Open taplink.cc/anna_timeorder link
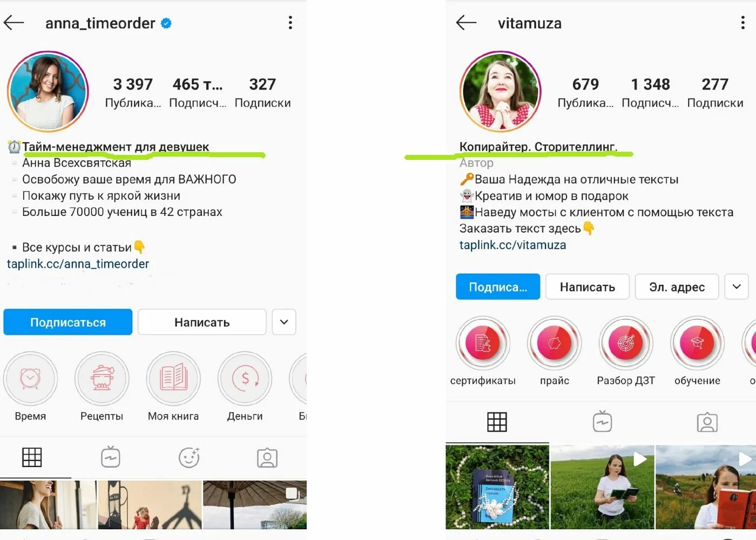756x540 pixels. [78, 264]
